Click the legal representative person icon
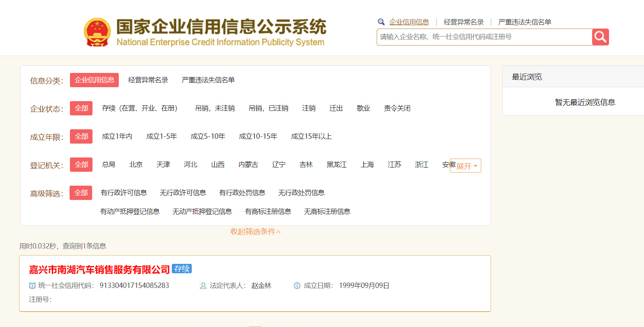 point(203,286)
